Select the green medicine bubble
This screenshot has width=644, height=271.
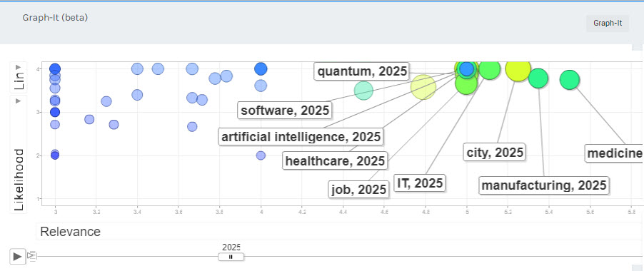pos(569,80)
